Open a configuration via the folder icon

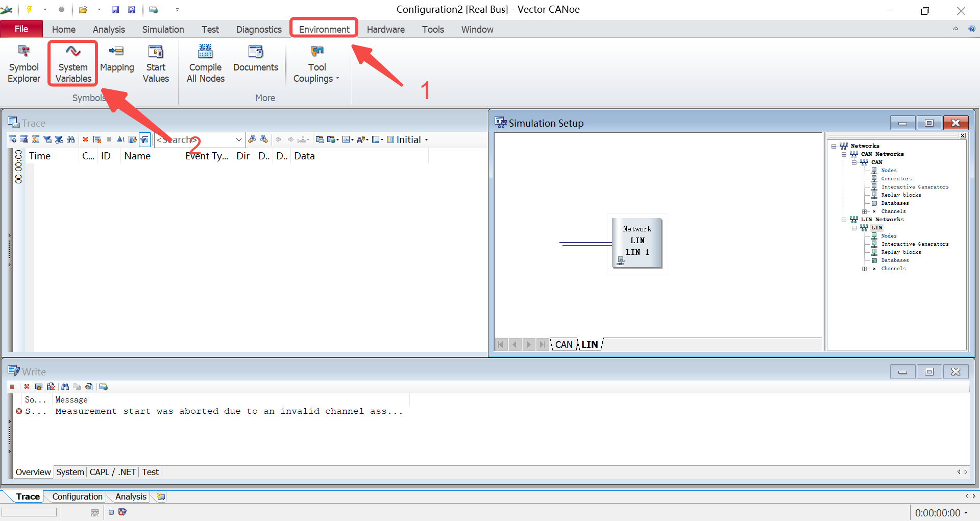[83, 10]
